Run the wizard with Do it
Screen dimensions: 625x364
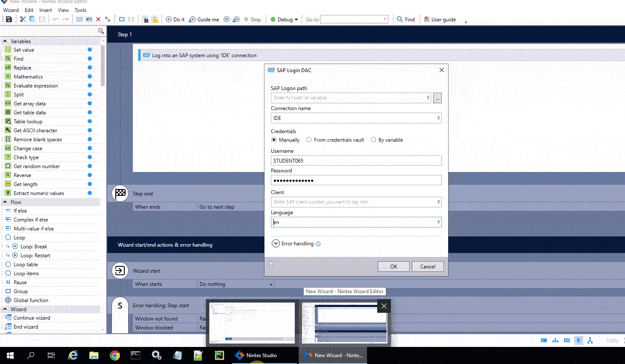pos(175,19)
